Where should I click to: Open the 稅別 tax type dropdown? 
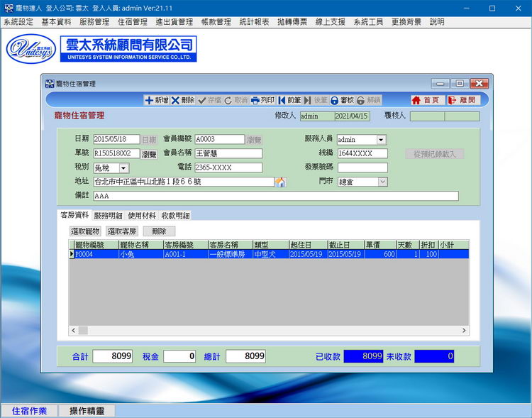pyautogui.click(x=123, y=168)
